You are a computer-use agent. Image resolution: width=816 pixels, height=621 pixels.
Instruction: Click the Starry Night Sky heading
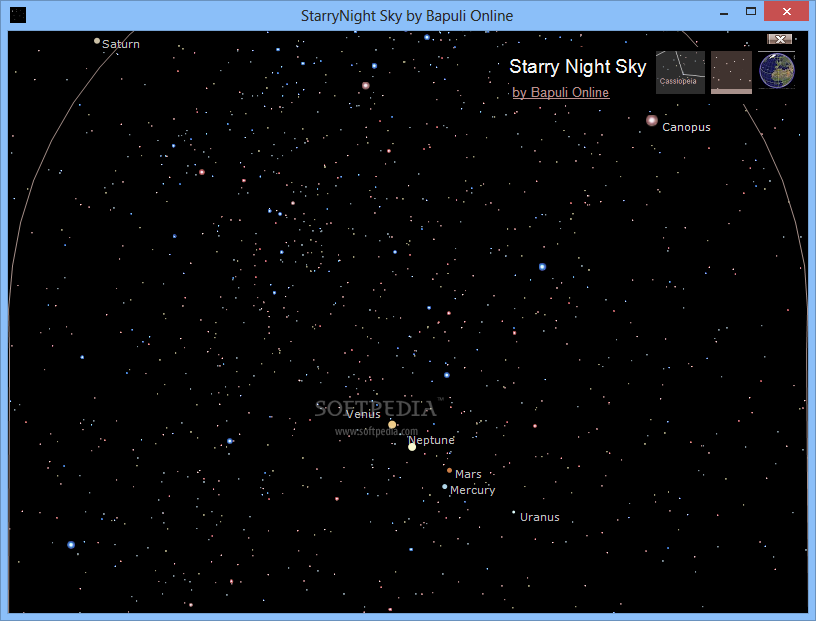[x=578, y=67]
